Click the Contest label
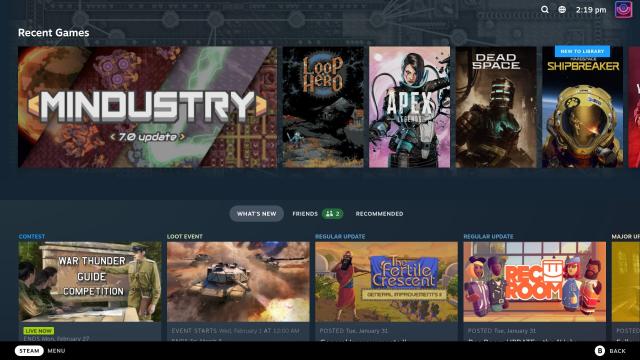The height and width of the screenshot is (360, 640). coord(32,236)
